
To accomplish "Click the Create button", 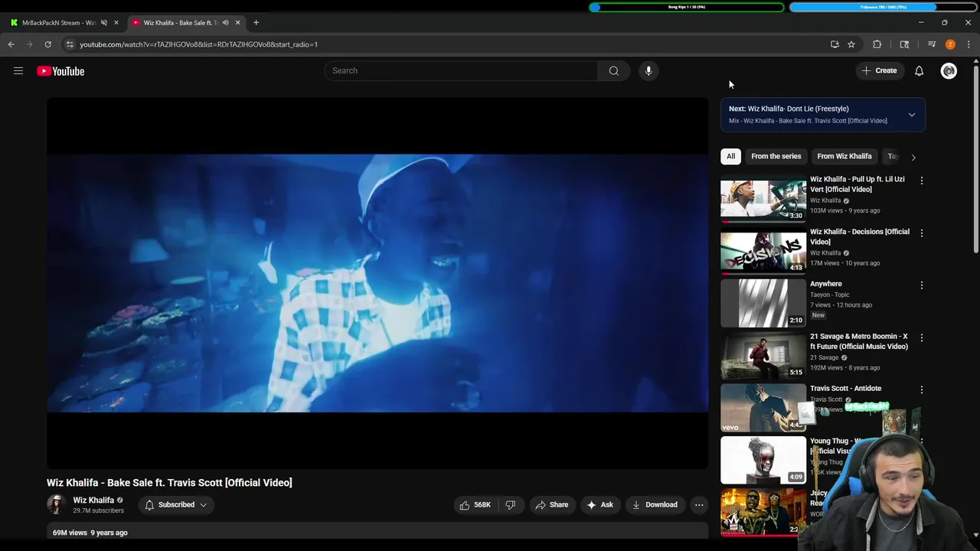I will pos(879,71).
